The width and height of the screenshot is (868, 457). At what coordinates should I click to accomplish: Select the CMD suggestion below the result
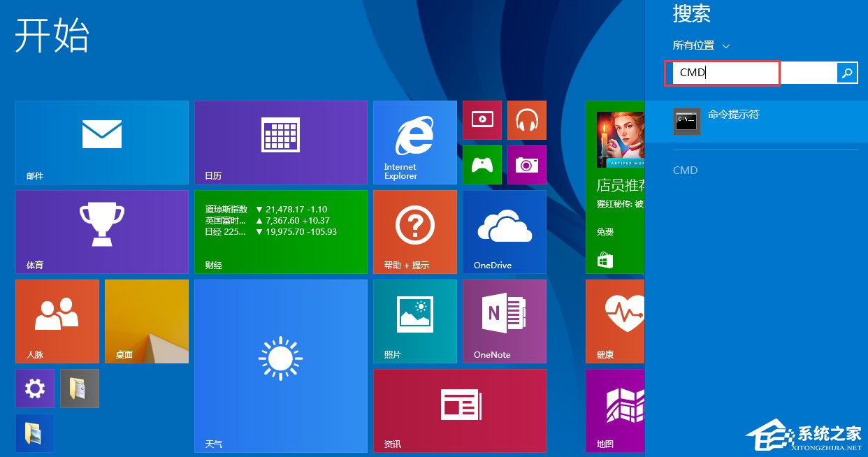pos(685,170)
